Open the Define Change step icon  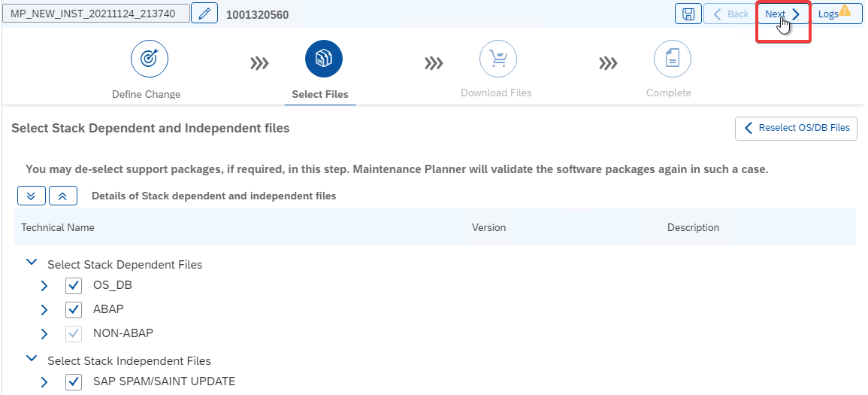150,59
